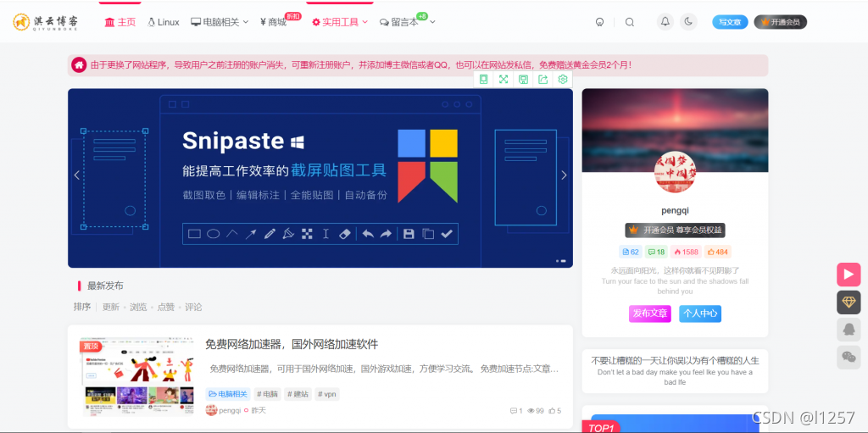
Task: Click the blue posts count badge 62
Action: coord(631,252)
